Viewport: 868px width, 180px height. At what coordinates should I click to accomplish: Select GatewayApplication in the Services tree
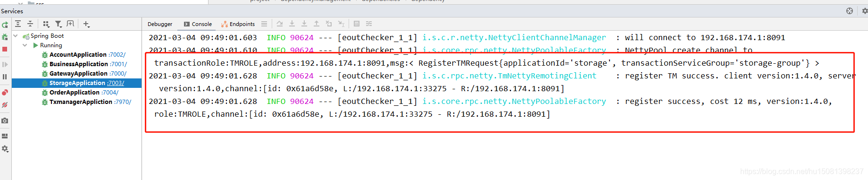[78, 74]
